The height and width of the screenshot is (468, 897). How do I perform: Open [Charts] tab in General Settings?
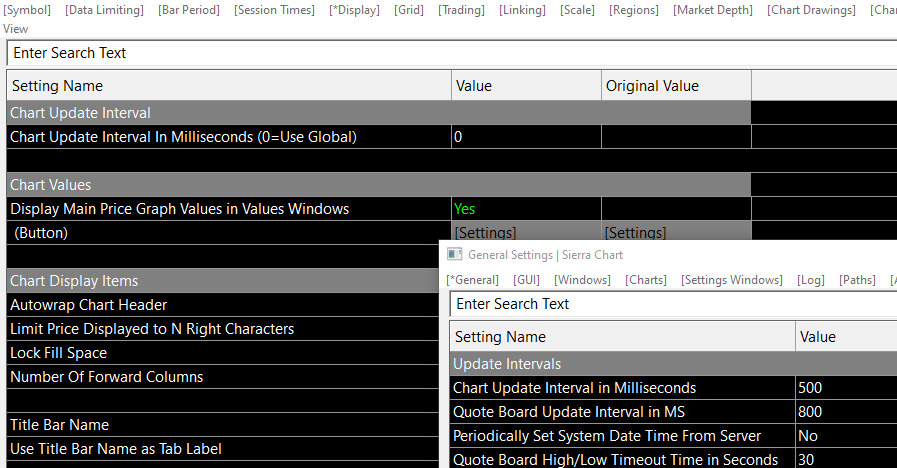[646, 280]
